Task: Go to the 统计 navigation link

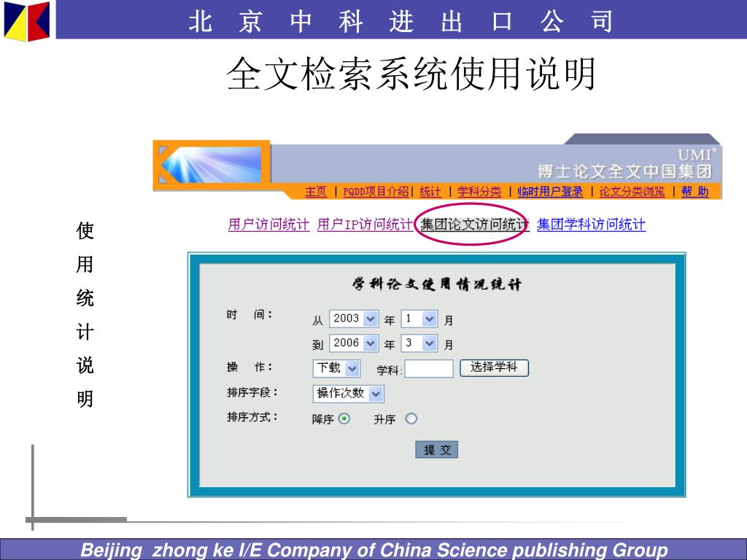Action: (430, 192)
